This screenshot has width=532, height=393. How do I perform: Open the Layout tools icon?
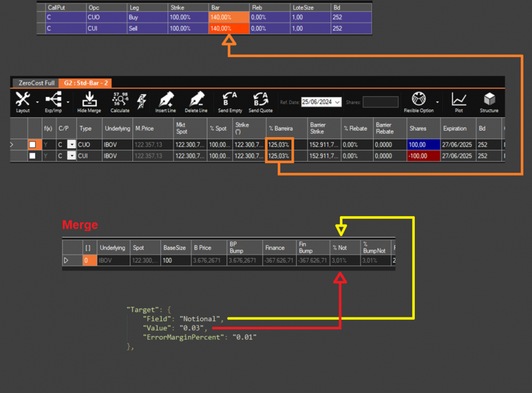(23, 100)
